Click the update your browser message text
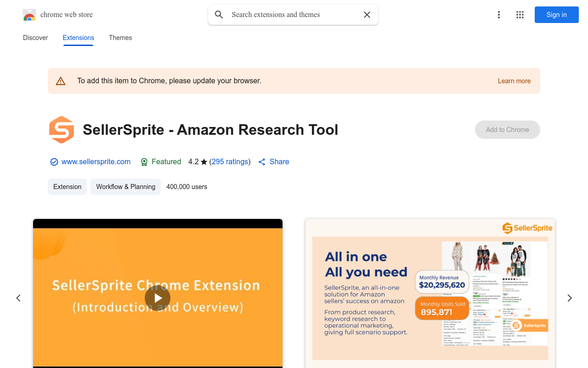 tap(169, 81)
